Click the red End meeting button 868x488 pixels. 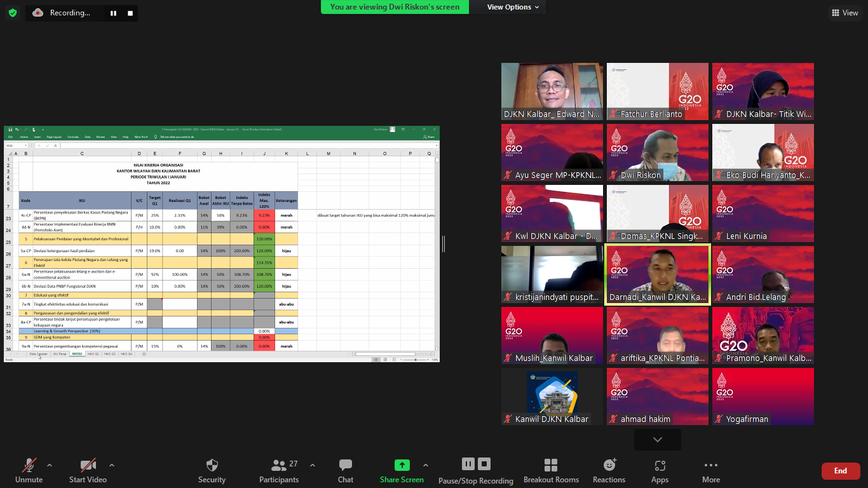click(x=840, y=471)
